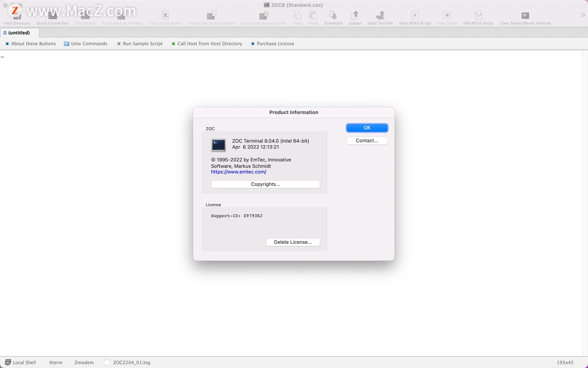Click Clear Scroll Buffer icon
Image resolution: width=588 pixels, height=368 pixels.
click(165, 15)
